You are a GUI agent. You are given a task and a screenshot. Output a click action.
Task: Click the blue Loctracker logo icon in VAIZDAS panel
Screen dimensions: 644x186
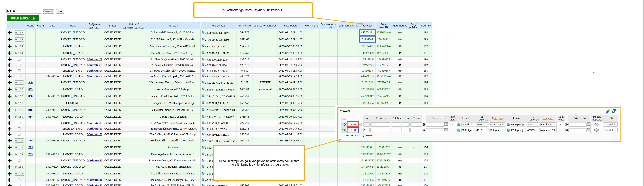pos(614,111)
